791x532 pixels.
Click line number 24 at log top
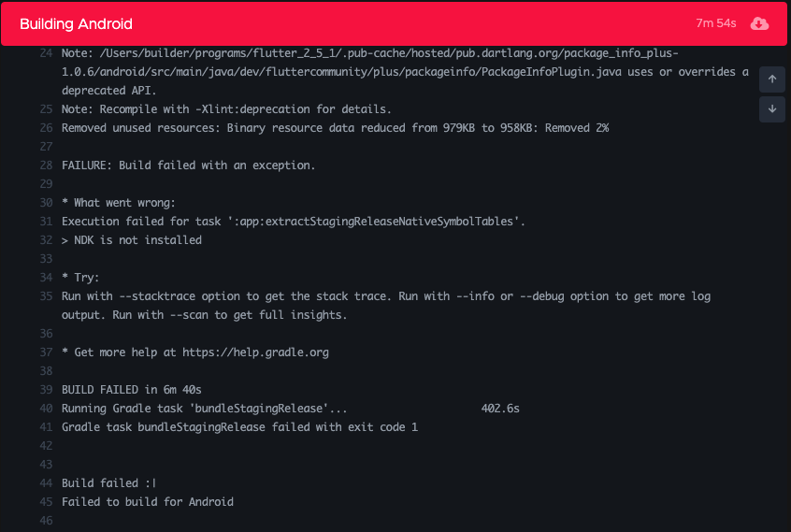(46, 53)
